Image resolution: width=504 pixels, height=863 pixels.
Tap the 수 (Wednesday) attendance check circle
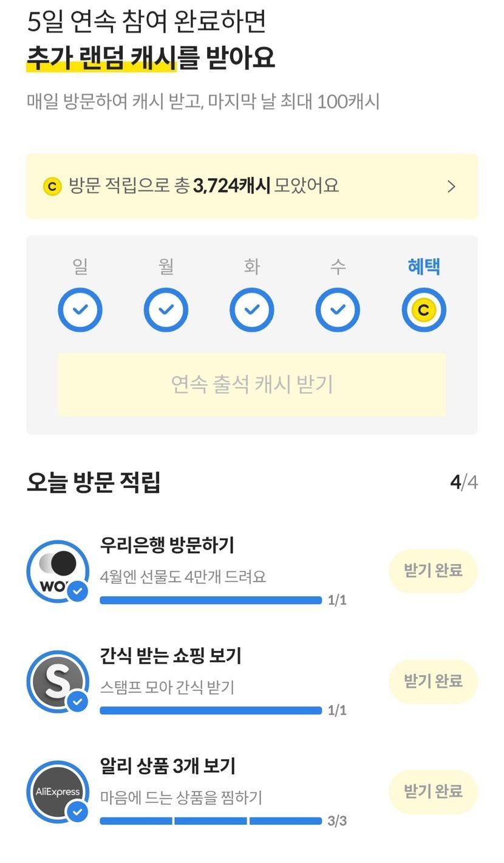(x=338, y=310)
